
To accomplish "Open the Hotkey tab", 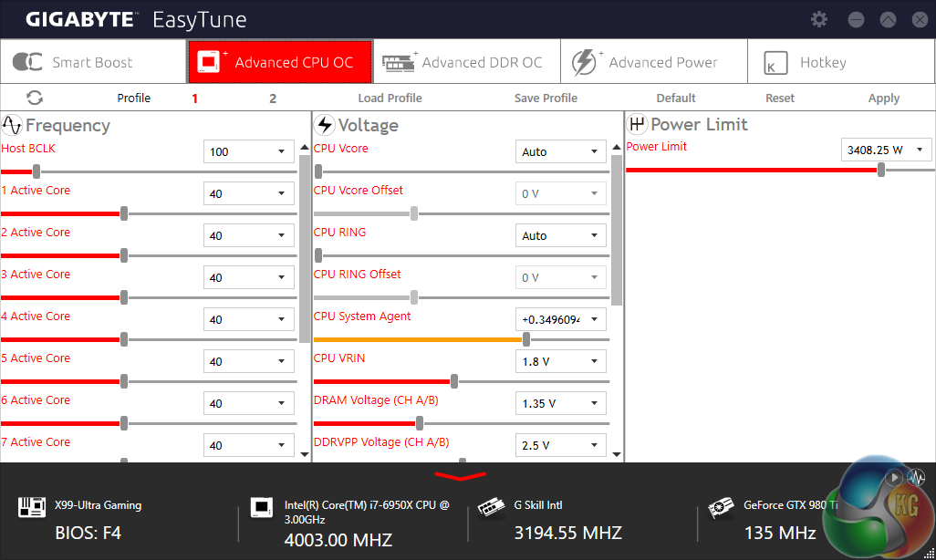I will pos(841,62).
